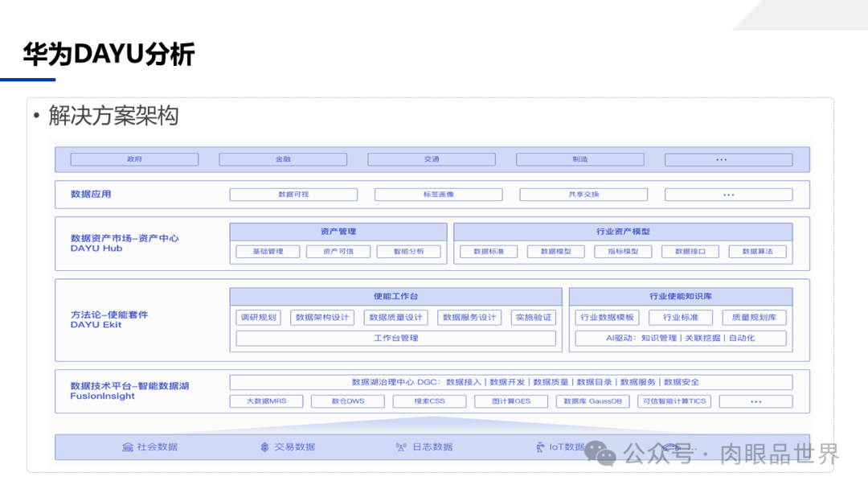
Task: Click the ellipsis box after 可信智能计算TICS
Action: click(x=755, y=401)
